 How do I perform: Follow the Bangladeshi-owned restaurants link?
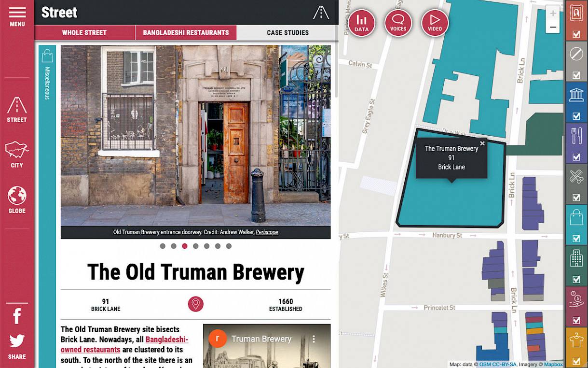pos(124,345)
